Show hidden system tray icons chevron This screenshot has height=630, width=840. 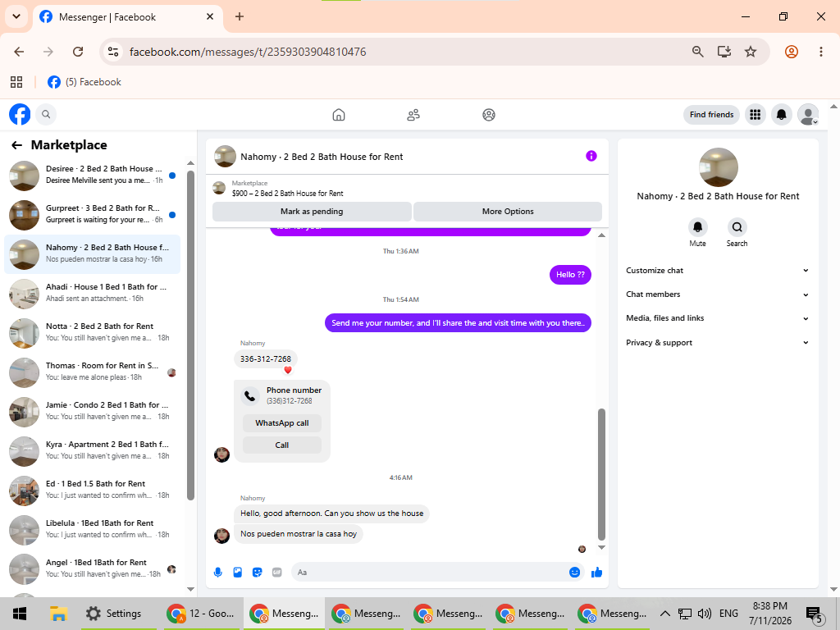[x=664, y=614]
